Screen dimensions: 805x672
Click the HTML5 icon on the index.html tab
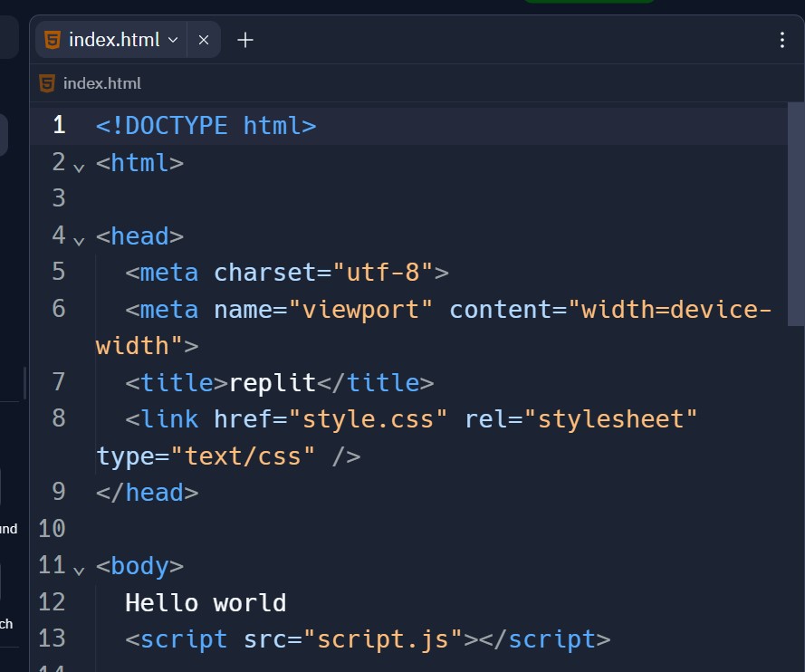[x=53, y=40]
